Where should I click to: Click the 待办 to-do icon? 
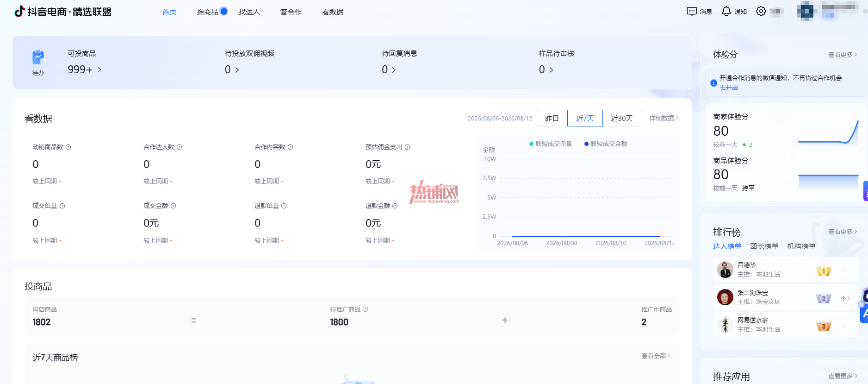click(x=38, y=58)
